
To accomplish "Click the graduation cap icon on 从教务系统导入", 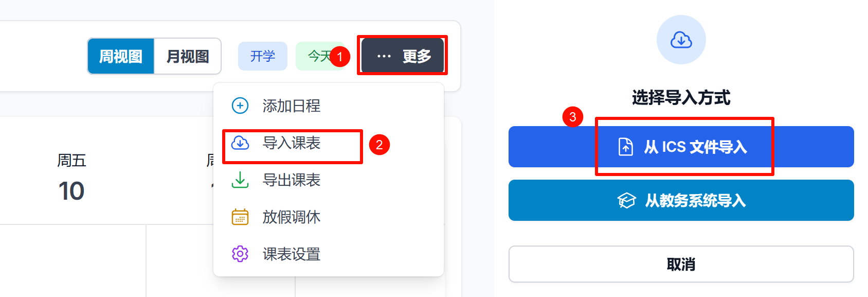I will click(626, 200).
